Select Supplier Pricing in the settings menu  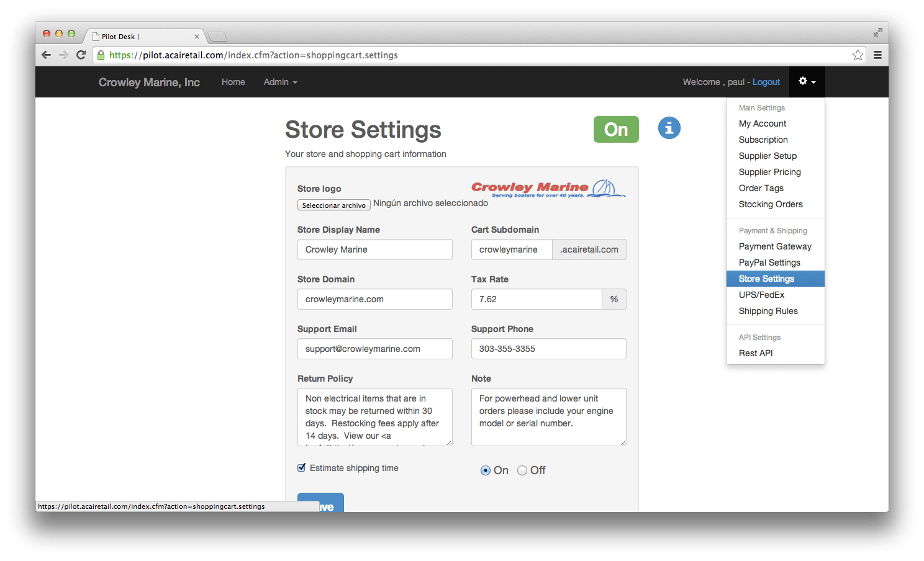[769, 172]
